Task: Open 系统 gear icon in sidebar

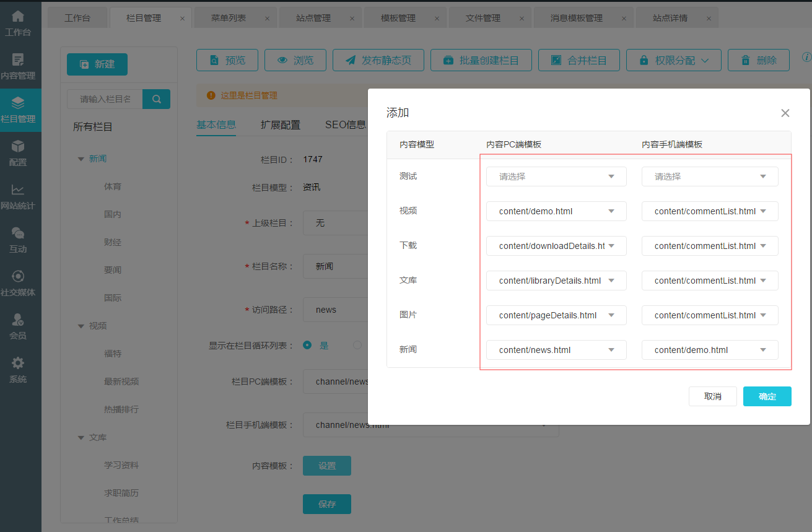Action: click(19, 370)
